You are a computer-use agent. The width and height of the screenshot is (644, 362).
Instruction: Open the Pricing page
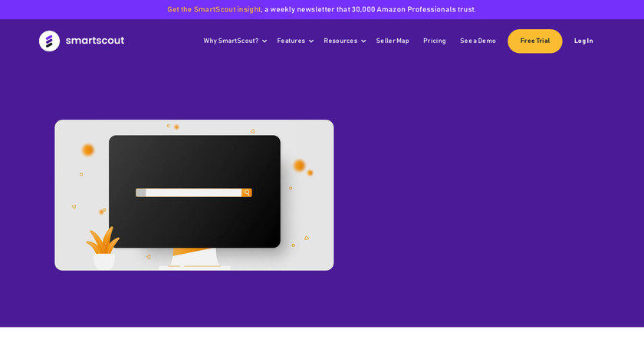click(435, 41)
